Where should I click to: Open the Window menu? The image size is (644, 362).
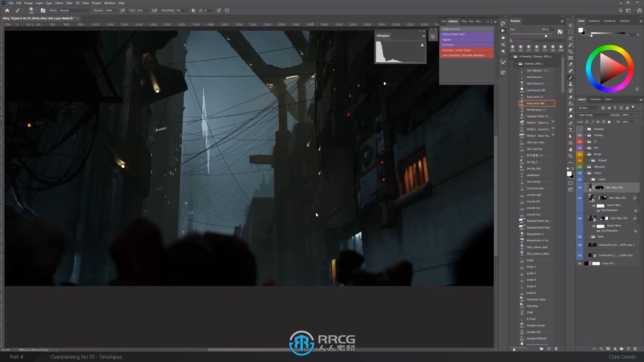pos(110,3)
